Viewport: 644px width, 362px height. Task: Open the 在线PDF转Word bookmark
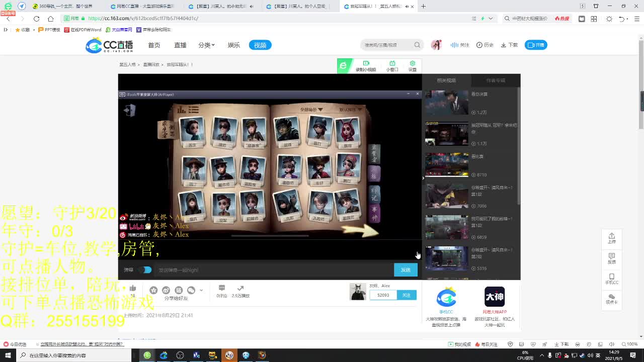coord(83,30)
